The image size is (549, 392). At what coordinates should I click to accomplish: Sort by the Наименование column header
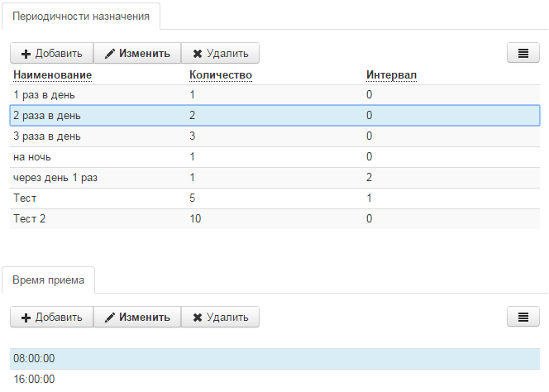coord(53,75)
